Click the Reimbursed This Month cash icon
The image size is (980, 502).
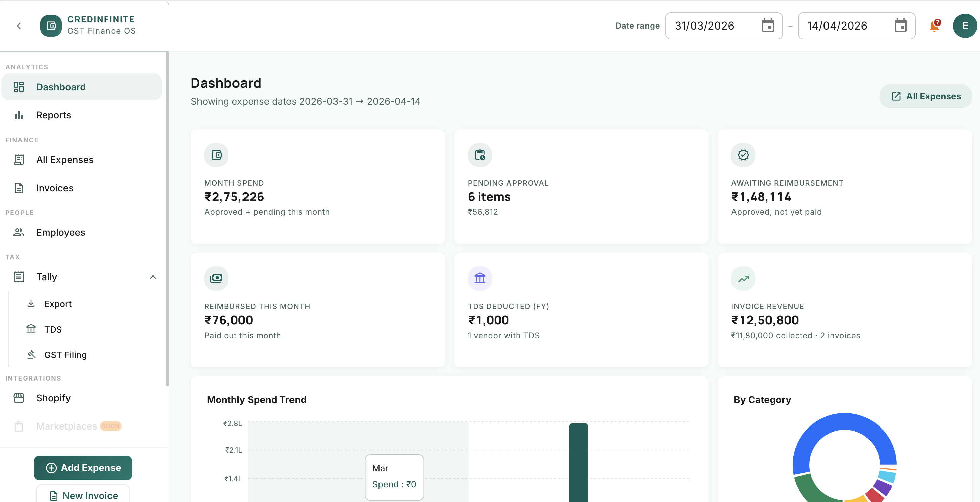click(x=216, y=278)
